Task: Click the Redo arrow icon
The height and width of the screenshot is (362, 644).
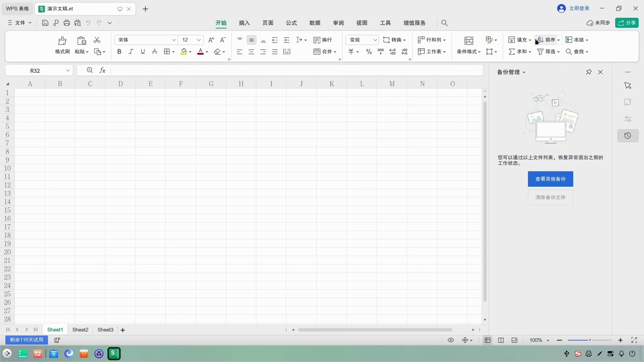Action: (x=99, y=23)
